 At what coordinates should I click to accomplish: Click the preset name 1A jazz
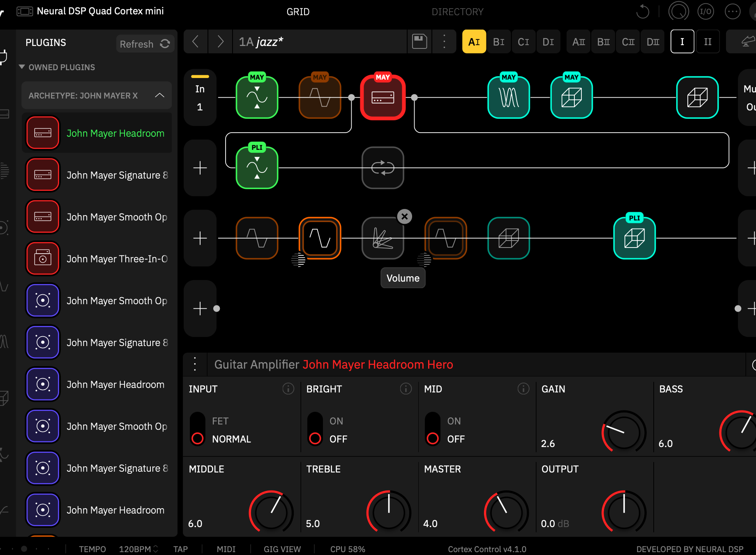pyautogui.click(x=261, y=41)
